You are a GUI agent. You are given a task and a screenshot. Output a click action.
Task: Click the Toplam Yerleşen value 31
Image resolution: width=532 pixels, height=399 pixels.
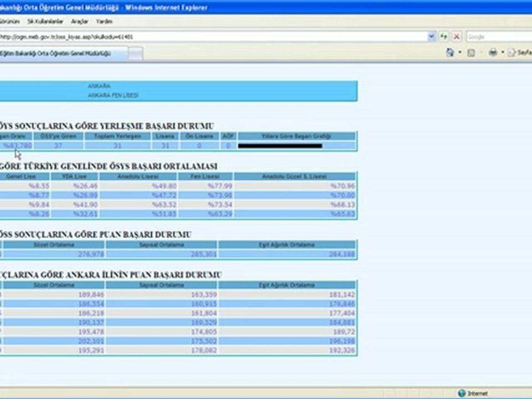(x=117, y=146)
